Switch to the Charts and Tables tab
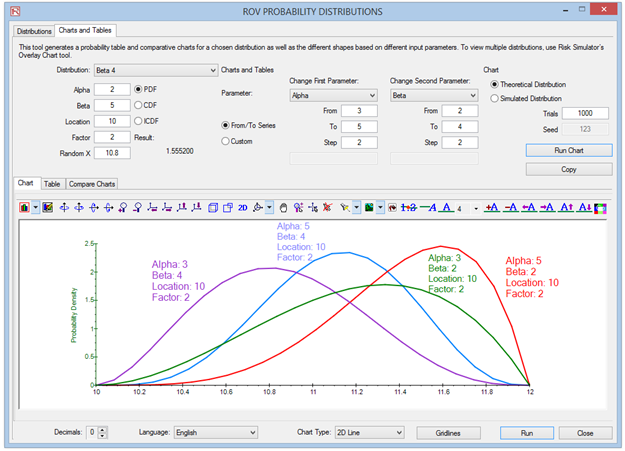Viewport: 625px width, 451px height. click(85, 30)
